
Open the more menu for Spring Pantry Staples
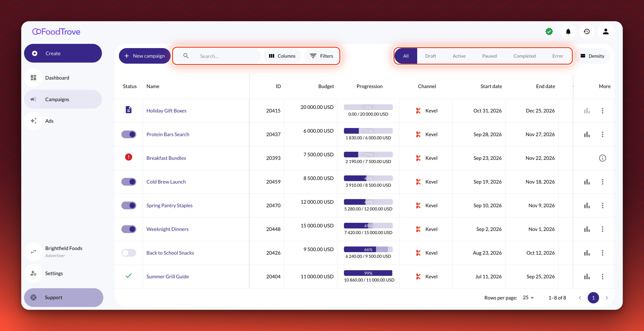tap(602, 206)
